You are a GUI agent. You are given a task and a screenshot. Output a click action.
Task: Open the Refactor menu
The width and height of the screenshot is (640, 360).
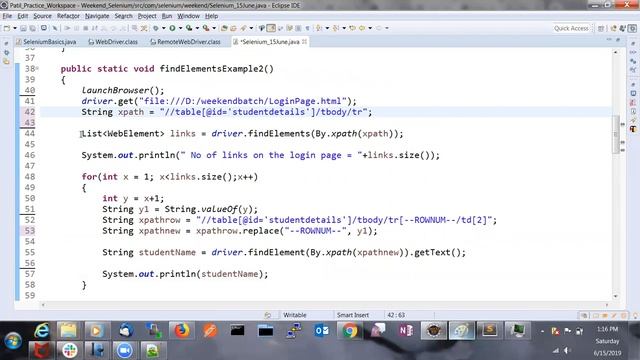(x=68, y=16)
